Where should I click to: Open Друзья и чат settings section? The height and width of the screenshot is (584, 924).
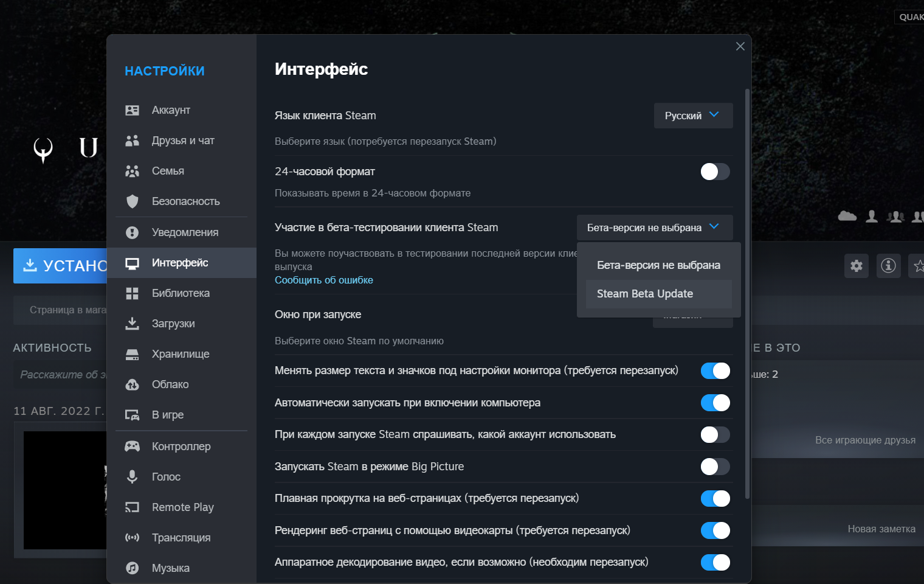click(181, 141)
